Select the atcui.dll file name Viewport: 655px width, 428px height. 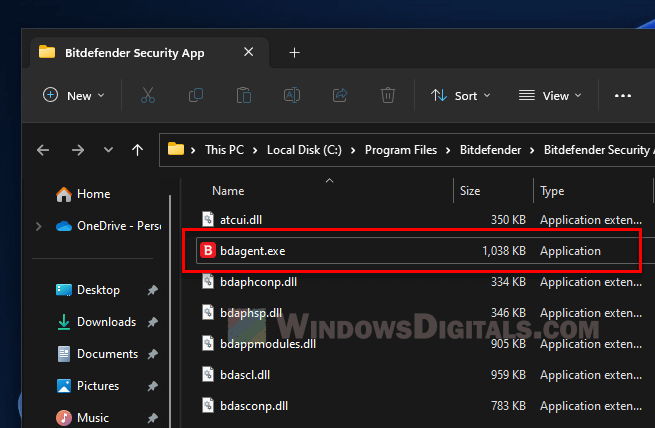point(241,220)
